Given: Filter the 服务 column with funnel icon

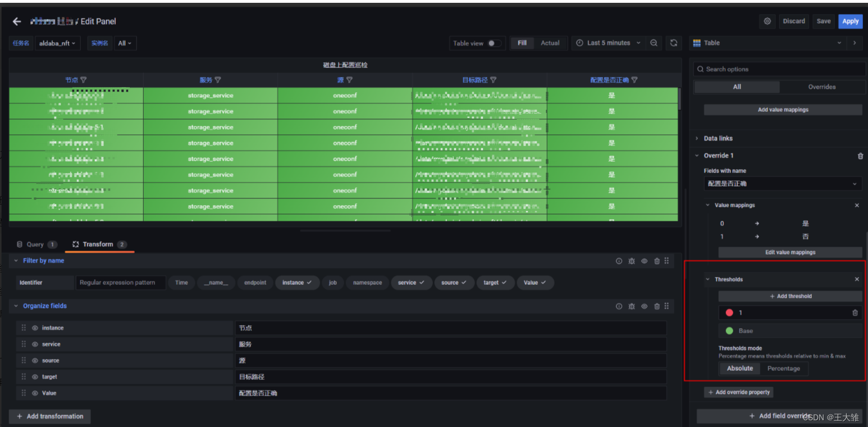Looking at the screenshot, I should 218,80.
